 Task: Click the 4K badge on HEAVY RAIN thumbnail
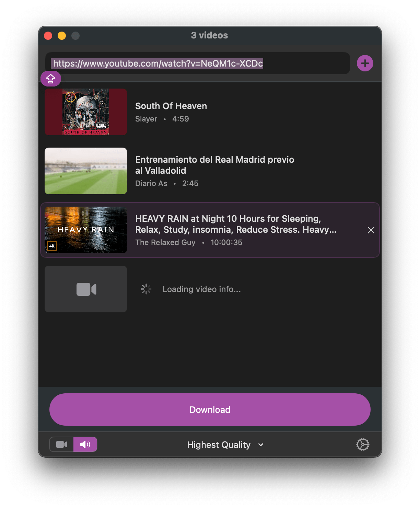coord(52,246)
